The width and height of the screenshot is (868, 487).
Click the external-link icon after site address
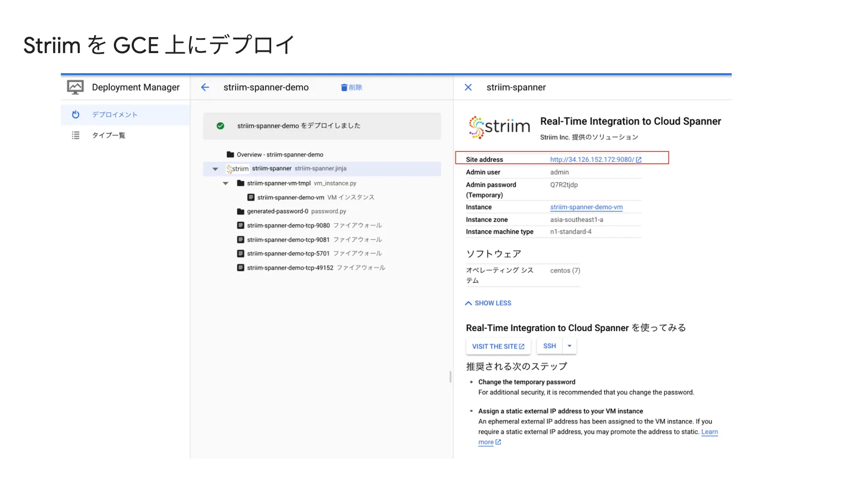(x=639, y=160)
